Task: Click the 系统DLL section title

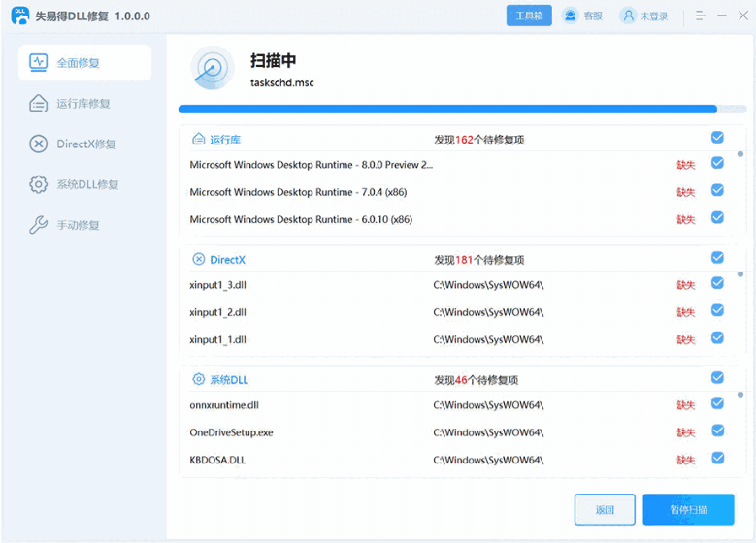Action: 229,380
